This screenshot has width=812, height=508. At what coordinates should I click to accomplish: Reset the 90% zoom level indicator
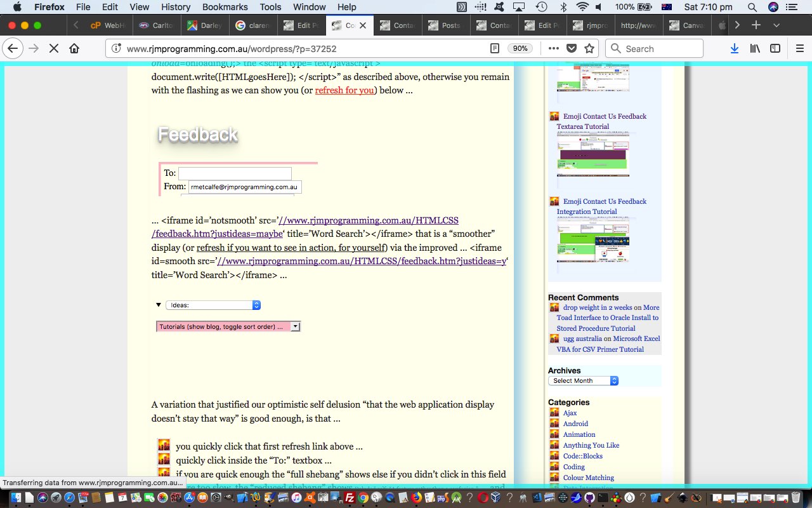click(x=520, y=49)
